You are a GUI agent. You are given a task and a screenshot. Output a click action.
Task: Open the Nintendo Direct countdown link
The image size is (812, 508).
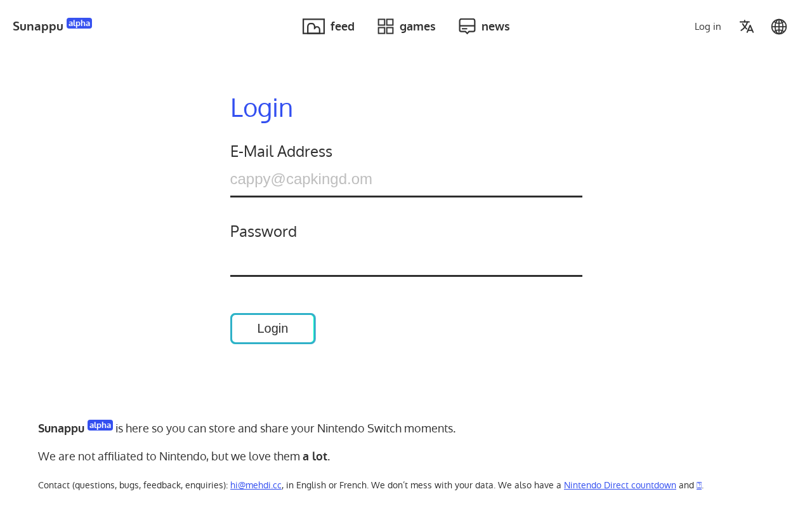tap(620, 485)
